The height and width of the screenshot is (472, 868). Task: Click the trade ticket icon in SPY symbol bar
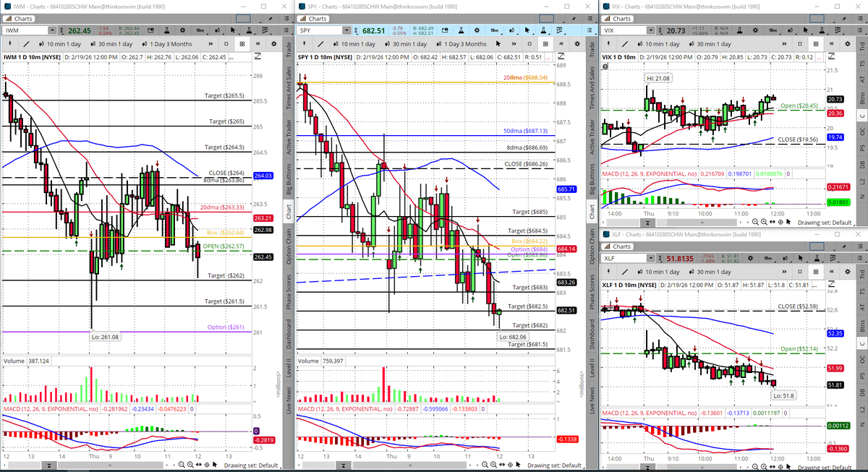pos(445,30)
